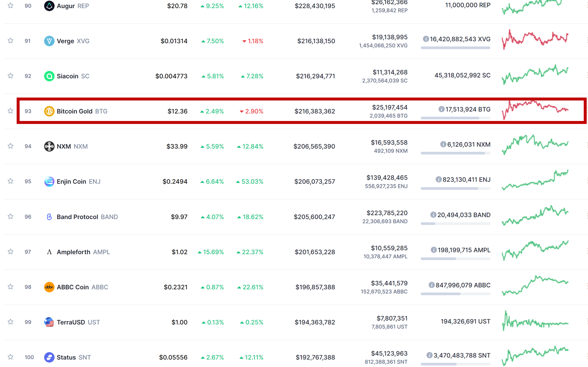Toggle the watchlist star for Bitcoin Gold
Image resolution: width=588 pixels, height=367 pixels.
tap(11, 111)
